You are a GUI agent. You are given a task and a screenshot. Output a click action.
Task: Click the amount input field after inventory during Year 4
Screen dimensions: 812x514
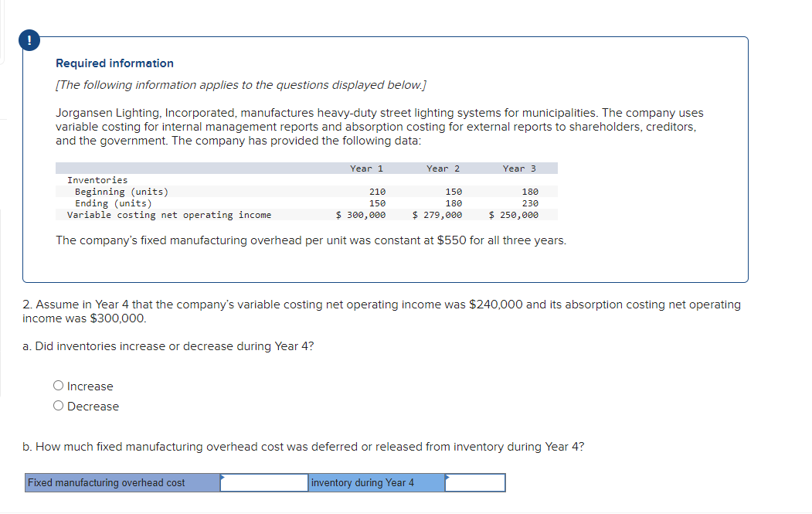(x=475, y=482)
